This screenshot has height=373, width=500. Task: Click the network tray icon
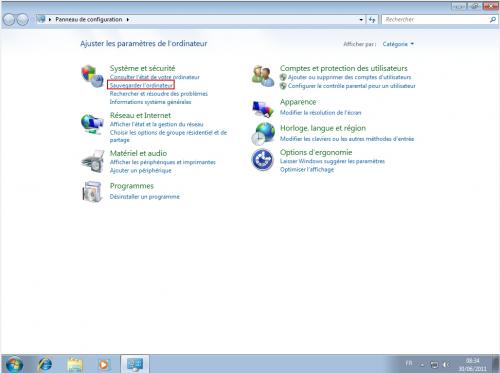434,364
